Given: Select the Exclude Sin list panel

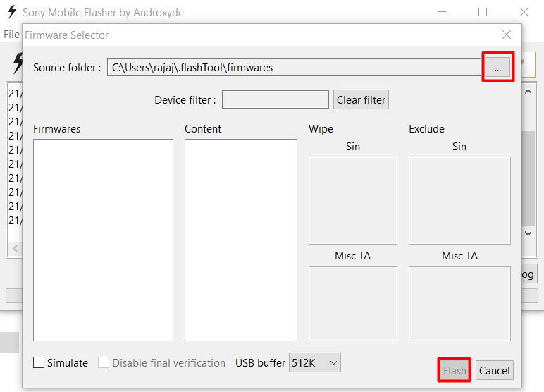Looking at the screenshot, I should [459, 200].
